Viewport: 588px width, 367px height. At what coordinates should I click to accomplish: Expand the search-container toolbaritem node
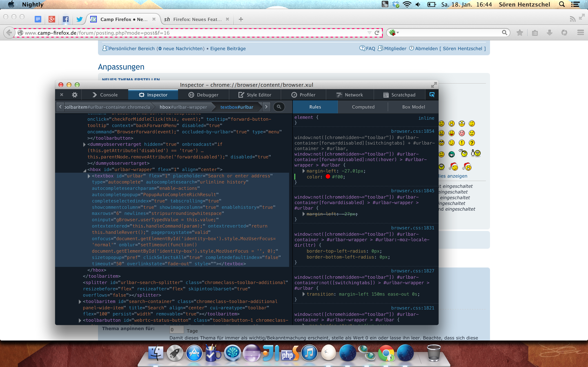point(80,302)
